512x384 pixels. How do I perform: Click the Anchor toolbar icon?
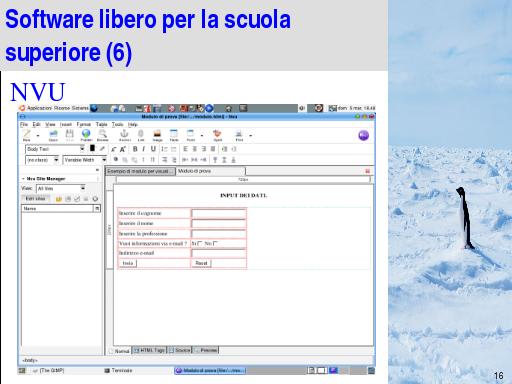pyautogui.click(x=124, y=135)
